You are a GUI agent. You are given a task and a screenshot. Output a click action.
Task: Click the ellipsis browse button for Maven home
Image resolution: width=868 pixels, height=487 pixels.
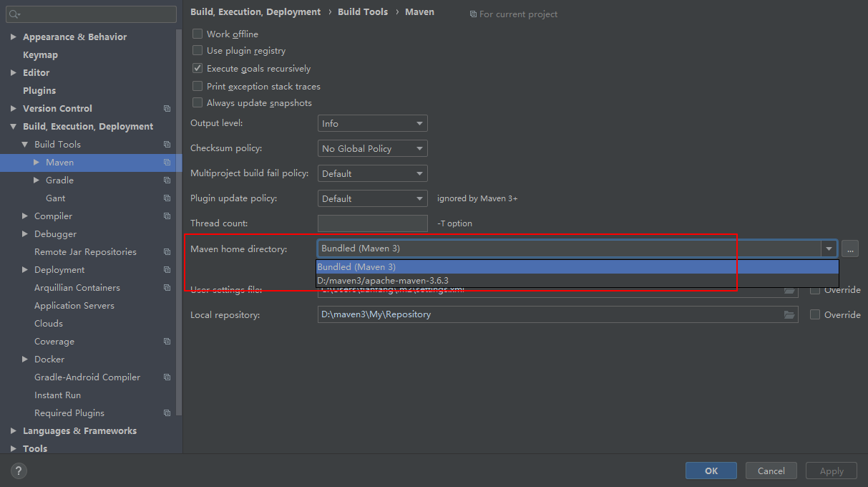(849, 249)
